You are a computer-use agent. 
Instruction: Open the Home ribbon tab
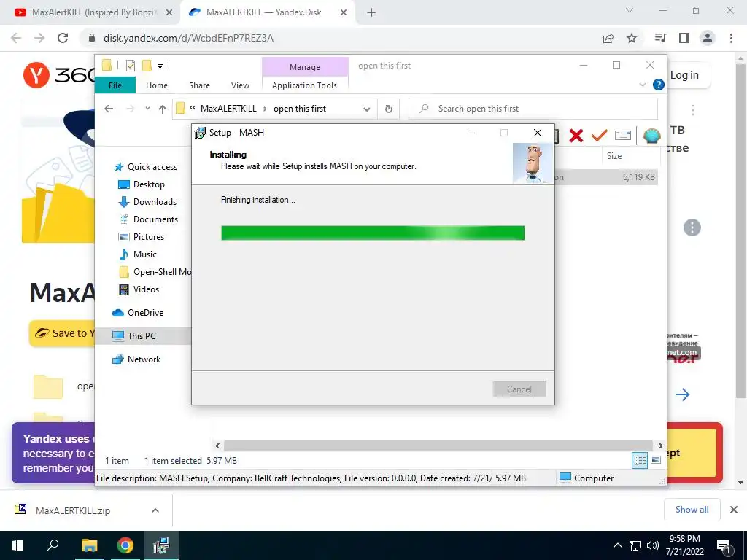click(157, 85)
